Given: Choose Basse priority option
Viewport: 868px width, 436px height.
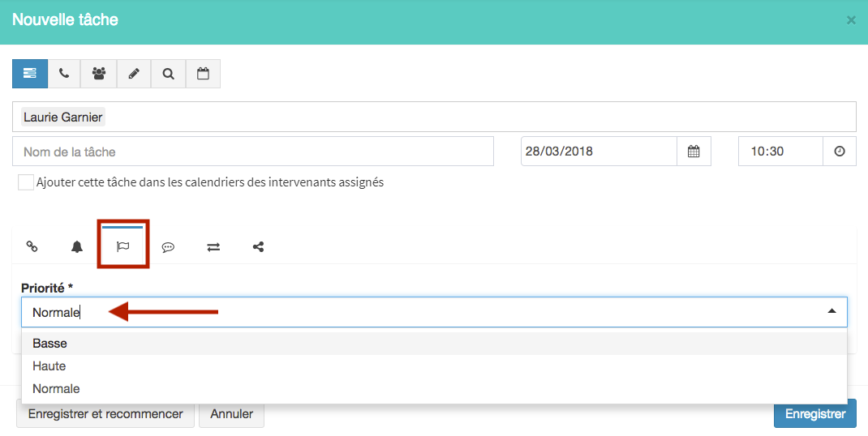Looking at the screenshot, I should 434,344.
